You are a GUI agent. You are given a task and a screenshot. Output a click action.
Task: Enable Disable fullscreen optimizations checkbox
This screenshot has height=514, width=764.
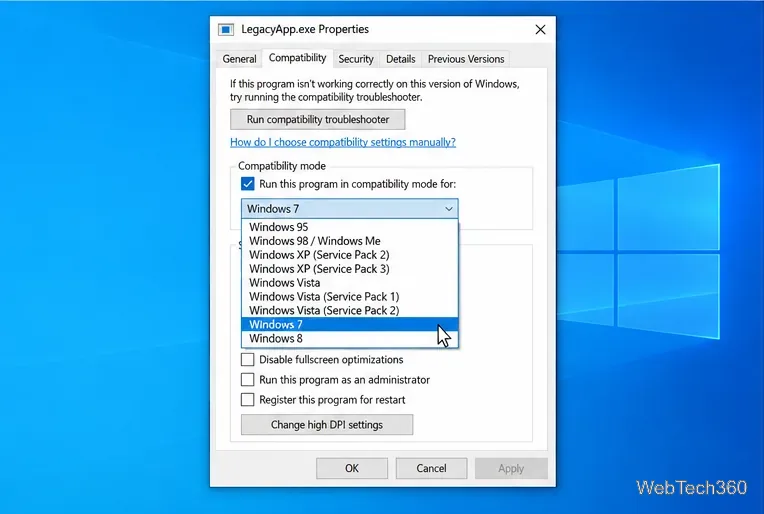pos(248,360)
